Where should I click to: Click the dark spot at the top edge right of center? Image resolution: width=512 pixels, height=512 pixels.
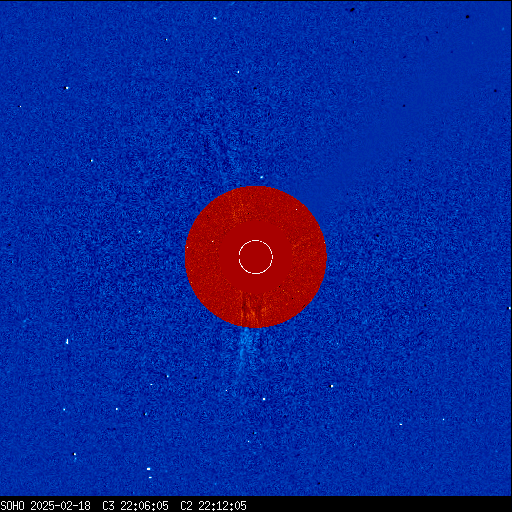(x=352, y=10)
